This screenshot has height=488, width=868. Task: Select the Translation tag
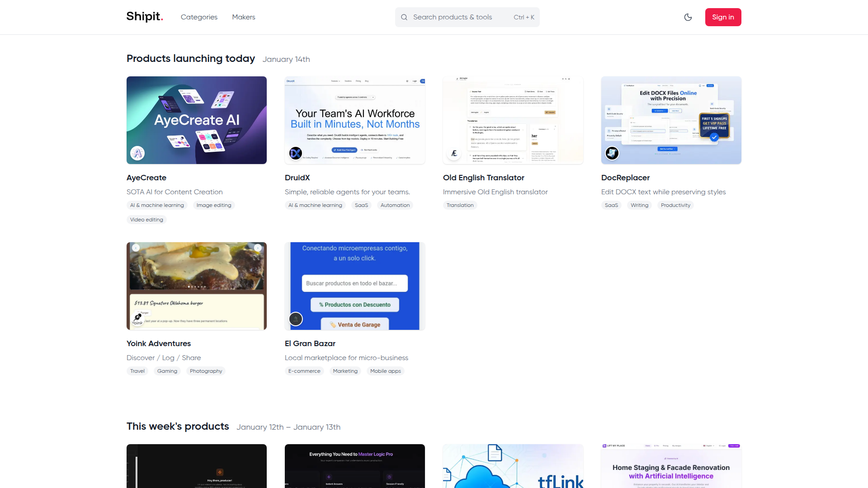[x=460, y=205]
